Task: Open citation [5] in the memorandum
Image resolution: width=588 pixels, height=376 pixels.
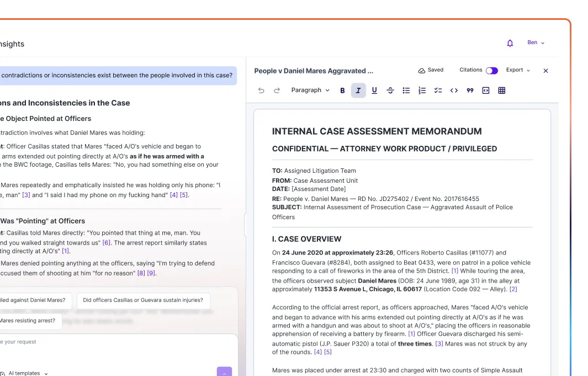Action: [328, 352]
